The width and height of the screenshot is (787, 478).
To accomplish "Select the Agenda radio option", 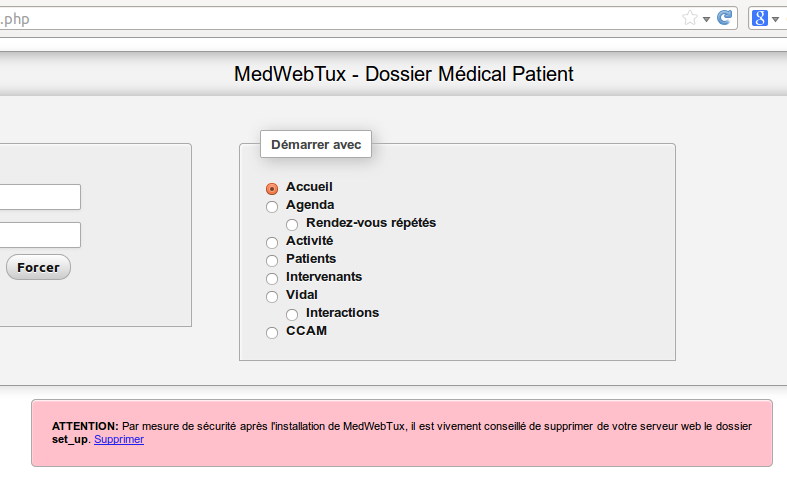I will click(x=272, y=207).
